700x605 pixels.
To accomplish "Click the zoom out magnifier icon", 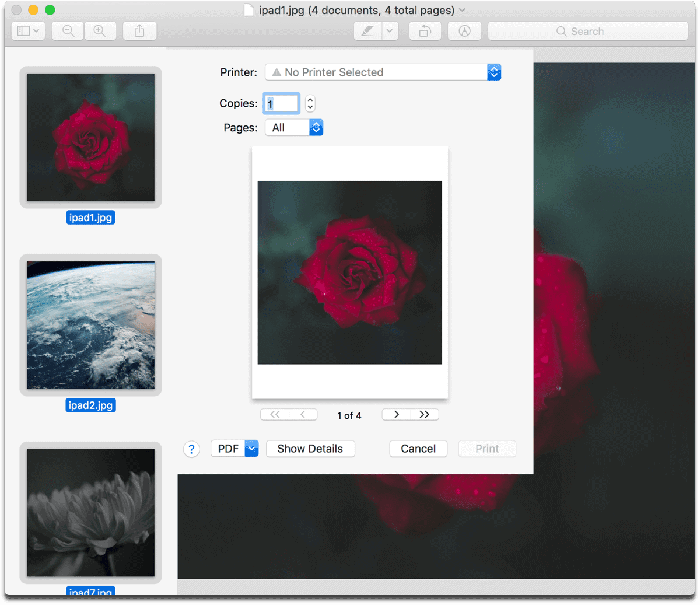I will pos(68,31).
